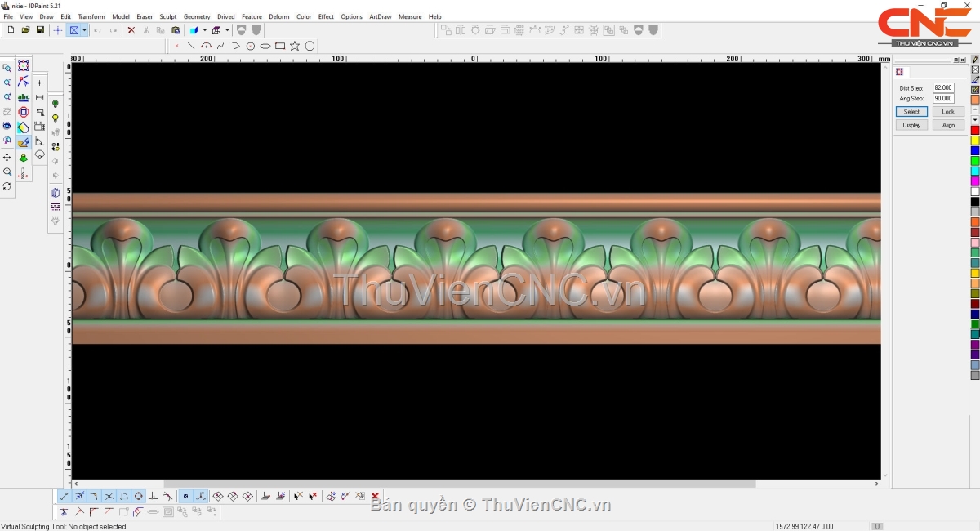Select the star shape drawing tool
The image size is (980, 531).
pyautogui.click(x=295, y=46)
